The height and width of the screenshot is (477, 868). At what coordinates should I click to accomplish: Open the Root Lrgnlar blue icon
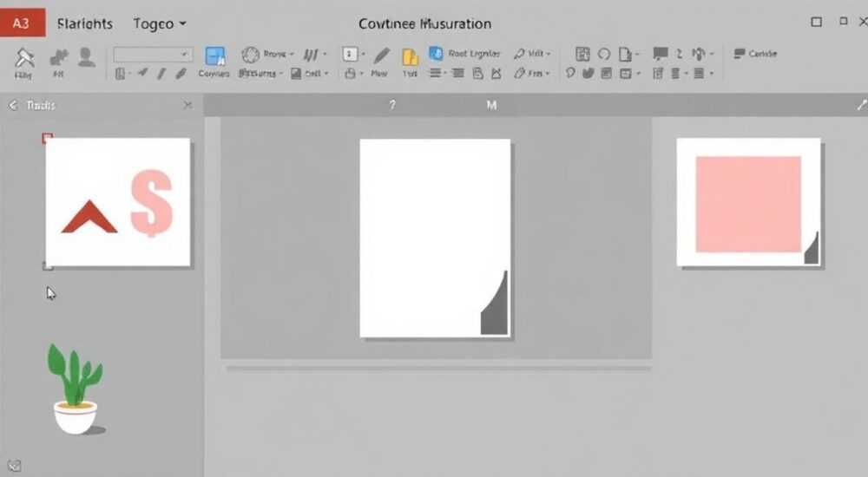[437, 53]
